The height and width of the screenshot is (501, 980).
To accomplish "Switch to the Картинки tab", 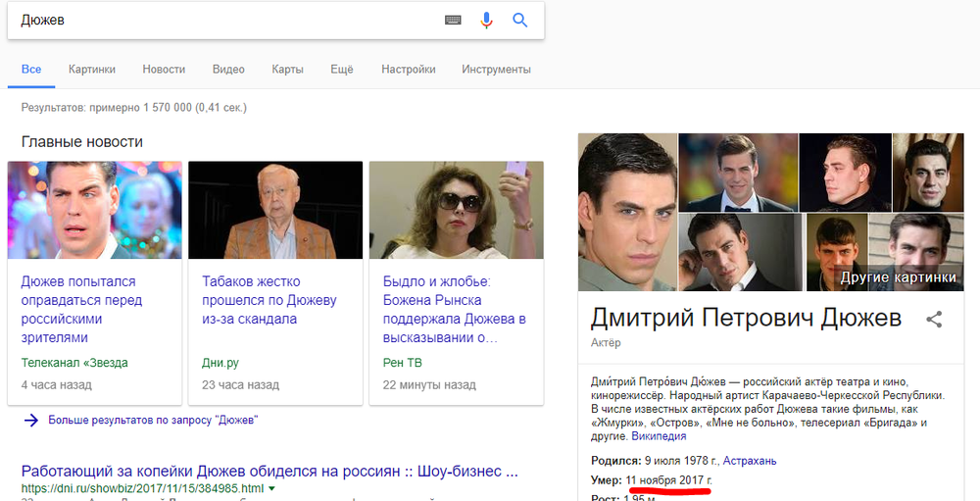I will 92,70.
